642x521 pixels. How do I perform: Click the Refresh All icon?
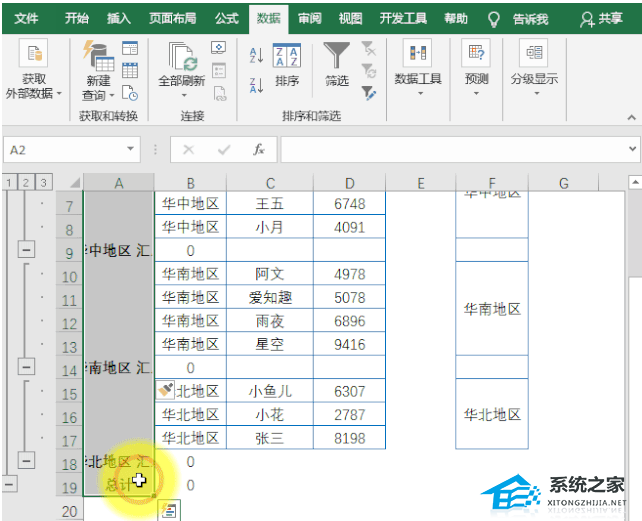point(182,57)
